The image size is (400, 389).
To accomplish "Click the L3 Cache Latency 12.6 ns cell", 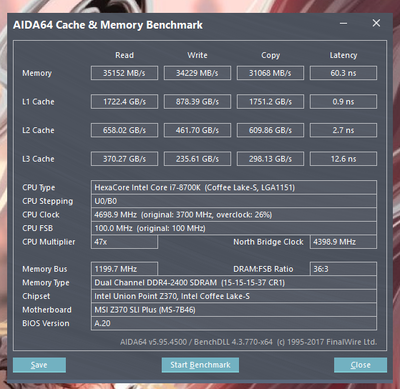I will (x=343, y=159).
